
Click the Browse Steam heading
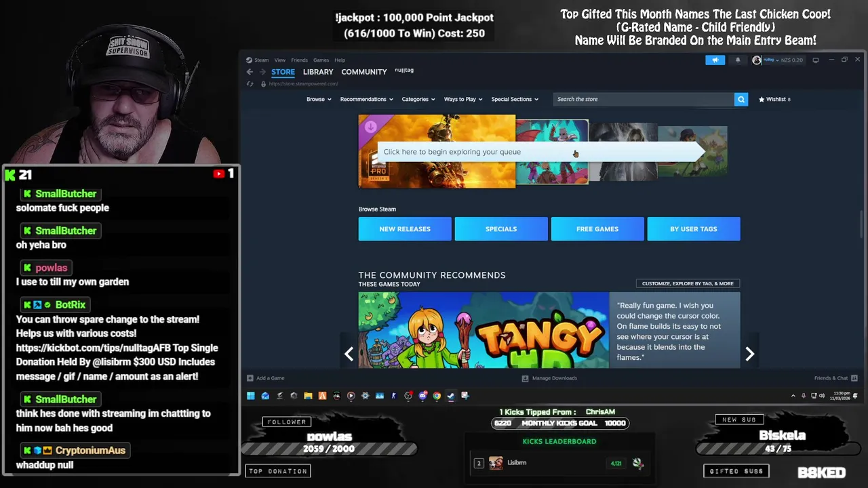[377, 209]
